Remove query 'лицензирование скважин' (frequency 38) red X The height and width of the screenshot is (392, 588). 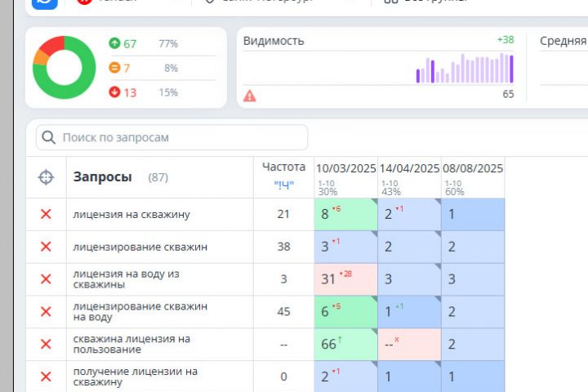pyautogui.click(x=46, y=247)
